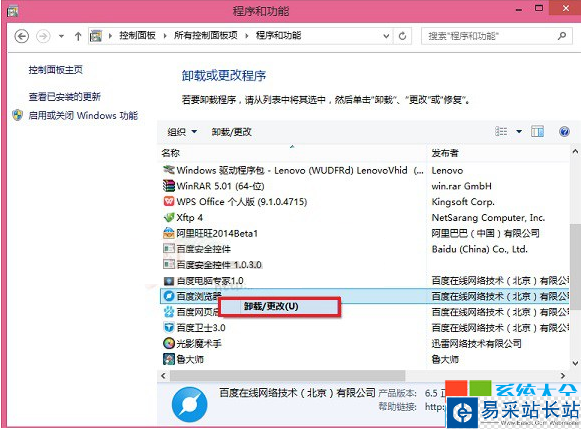This screenshot has height=429, width=581.
Task: Select 控制面板 breadcrumb
Action: click(137, 36)
